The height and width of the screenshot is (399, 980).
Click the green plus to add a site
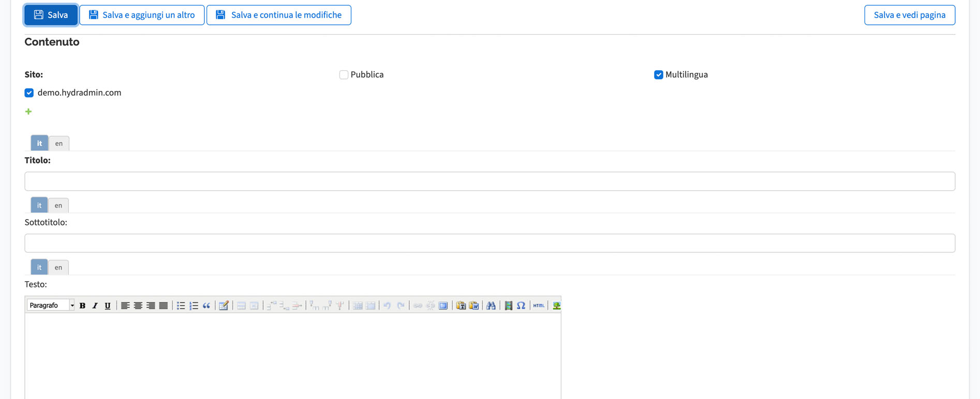click(28, 112)
